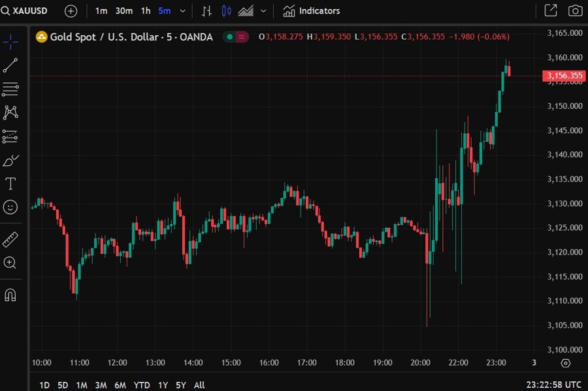Select the 30m timeframe

123,11
